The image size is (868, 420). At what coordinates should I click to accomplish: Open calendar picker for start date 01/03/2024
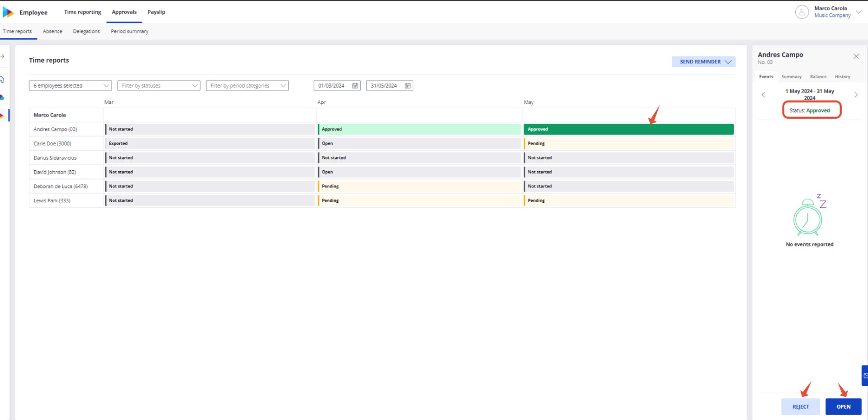click(x=355, y=86)
